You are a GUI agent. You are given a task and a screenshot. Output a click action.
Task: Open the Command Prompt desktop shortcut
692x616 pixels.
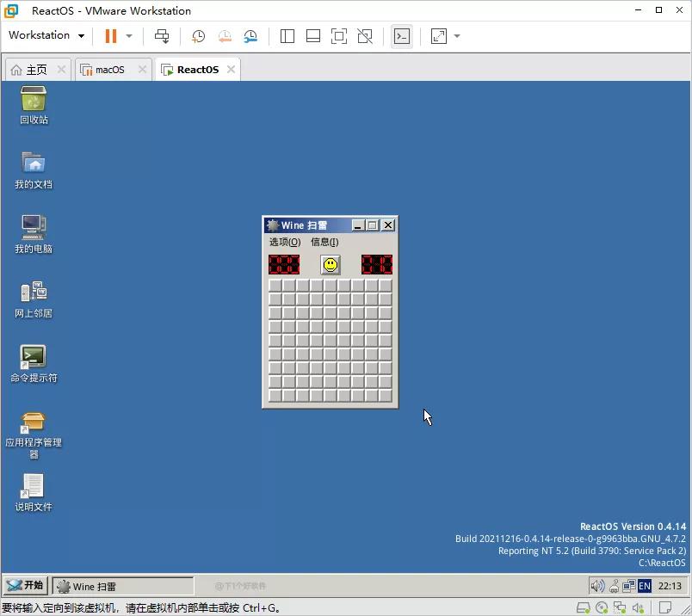[x=34, y=362]
